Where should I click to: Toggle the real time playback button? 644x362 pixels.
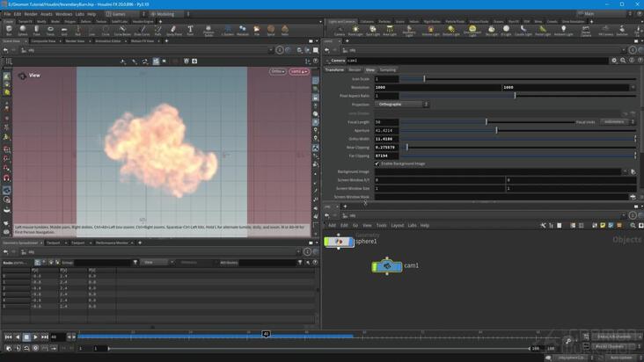[36, 348]
